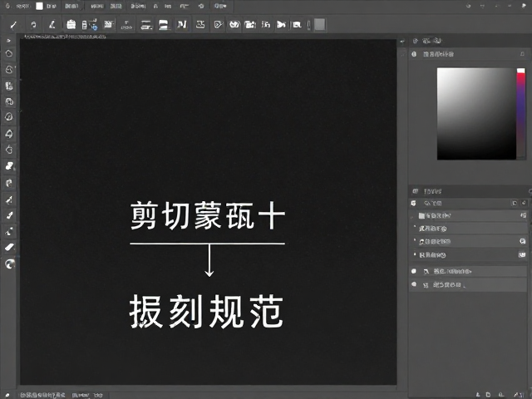Image resolution: width=532 pixels, height=399 pixels.
Task: Select the diagonal brush icon starting the icon toolbar
Action: (13, 25)
